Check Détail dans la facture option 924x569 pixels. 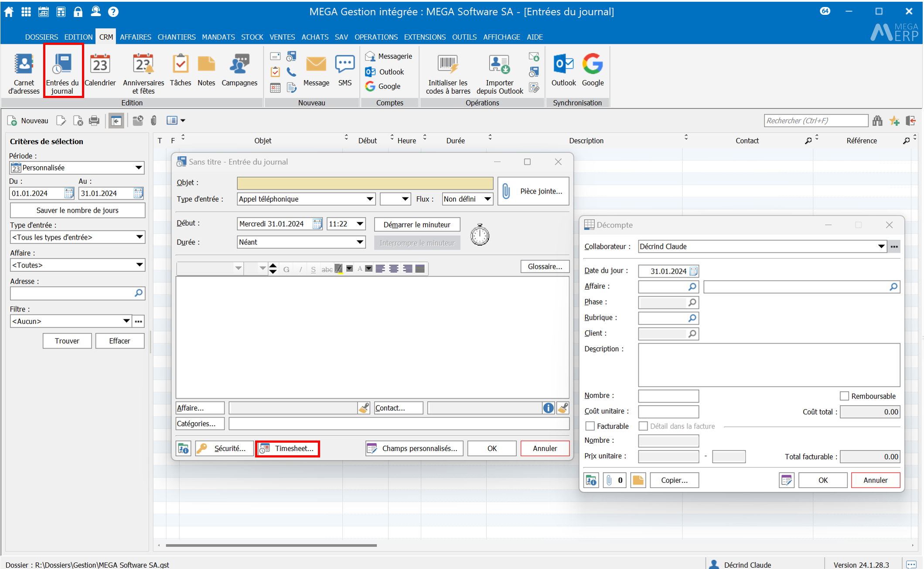tap(643, 426)
